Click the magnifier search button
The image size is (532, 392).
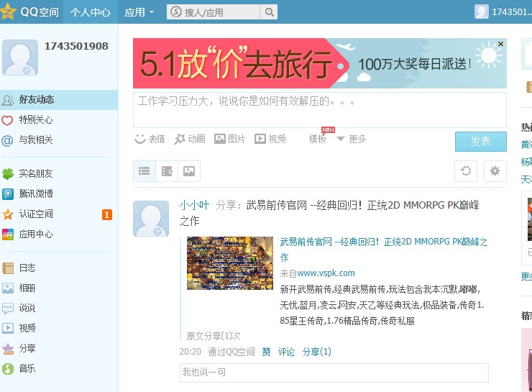(x=269, y=12)
